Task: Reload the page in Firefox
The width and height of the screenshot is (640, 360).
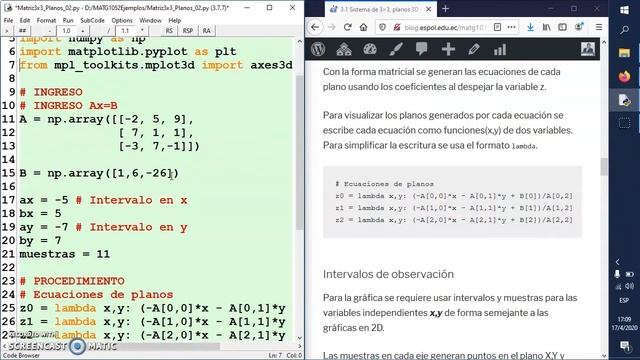Action: pyautogui.click(x=347, y=27)
